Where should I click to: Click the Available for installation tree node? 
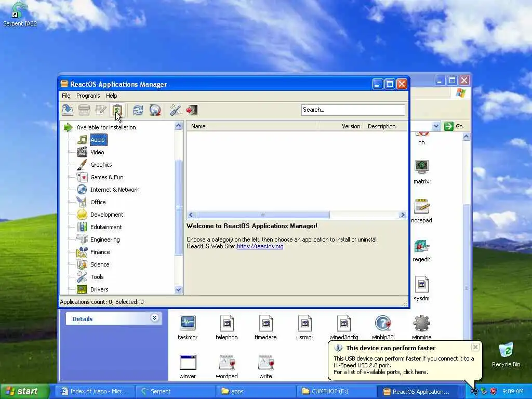[x=106, y=127]
